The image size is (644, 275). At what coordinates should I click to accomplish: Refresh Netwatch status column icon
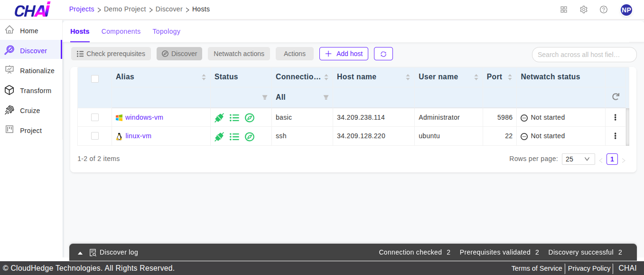616,97
